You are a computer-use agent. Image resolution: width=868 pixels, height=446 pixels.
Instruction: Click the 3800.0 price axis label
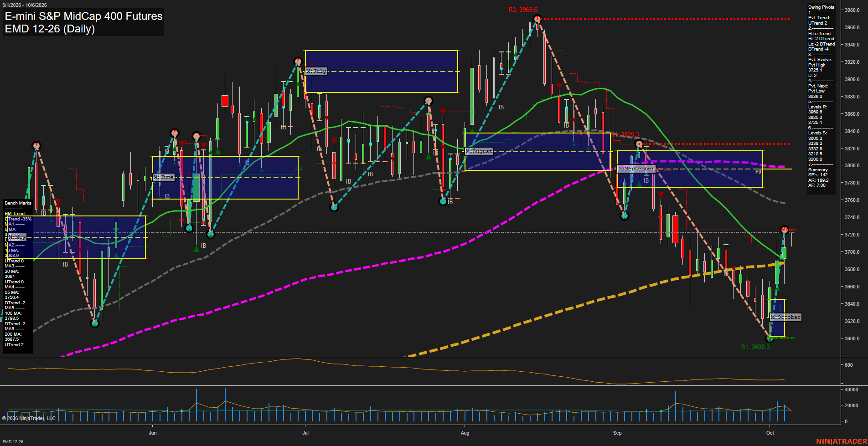tap(852, 166)
